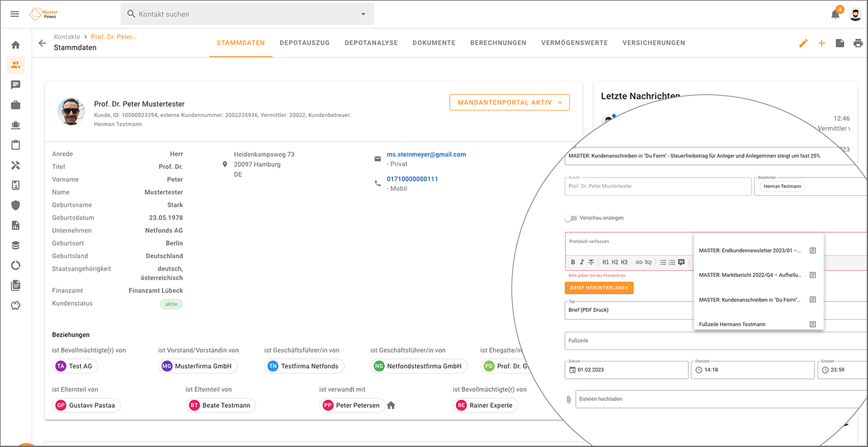Select the contacts icon in the sidebar

tap(15, 65)
